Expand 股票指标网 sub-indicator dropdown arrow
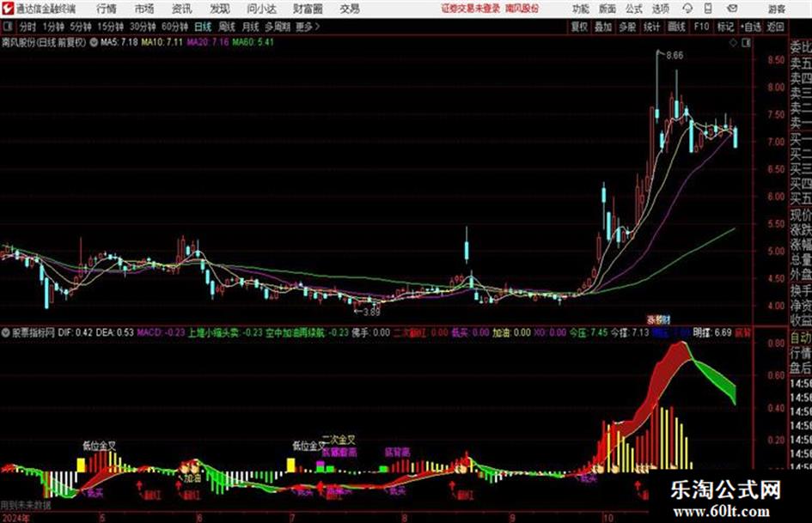Screen dimensions: 812x523 coord(6,332)
